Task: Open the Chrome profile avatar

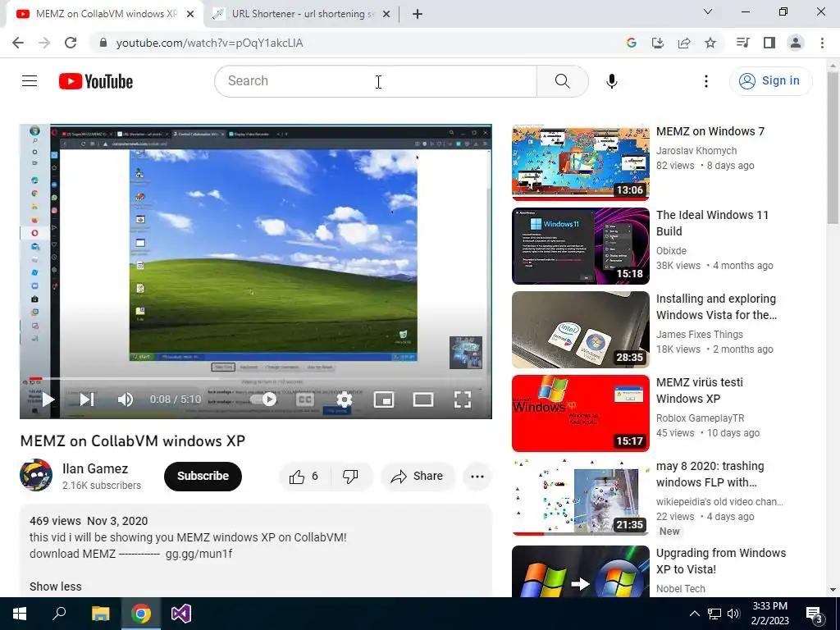Action: click(x=796, y=43)
